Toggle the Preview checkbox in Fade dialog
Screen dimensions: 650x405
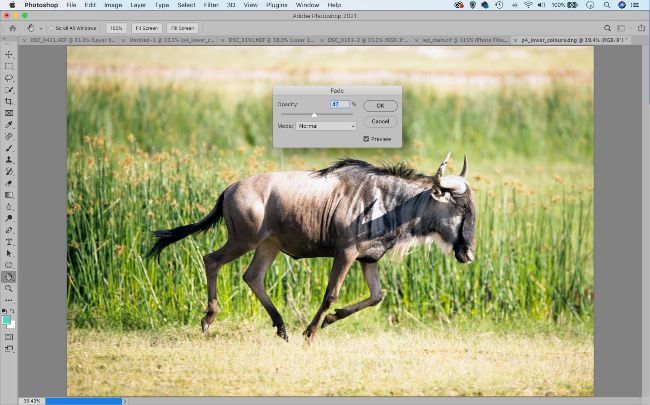pos(366,139)
